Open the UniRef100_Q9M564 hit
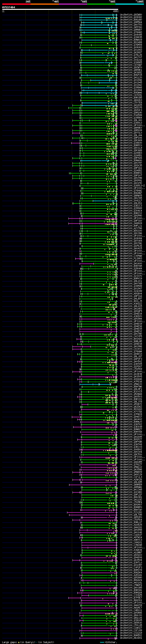The height and width of the screenshot is (644, 146). pos(131,22)
